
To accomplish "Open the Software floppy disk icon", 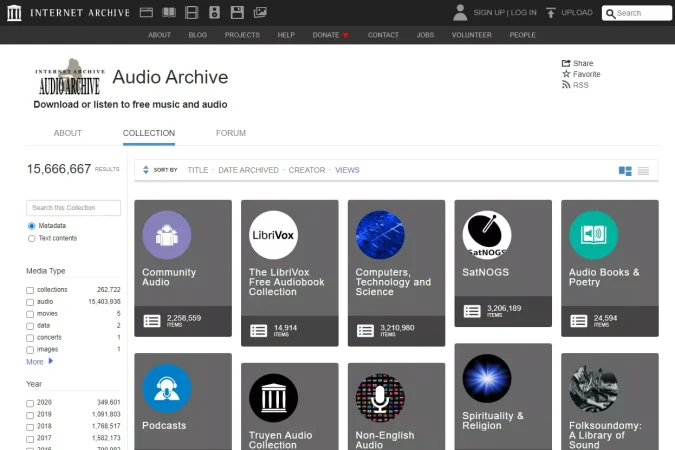I will (x=237, y=12).
